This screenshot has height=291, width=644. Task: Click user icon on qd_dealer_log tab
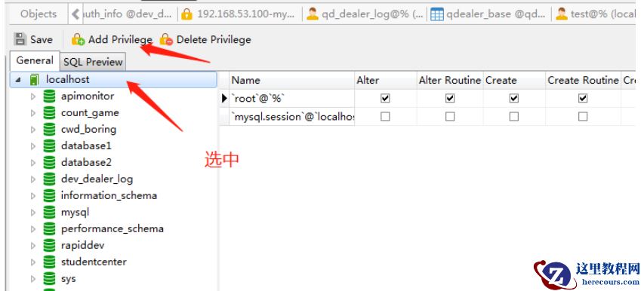[313, 14]
